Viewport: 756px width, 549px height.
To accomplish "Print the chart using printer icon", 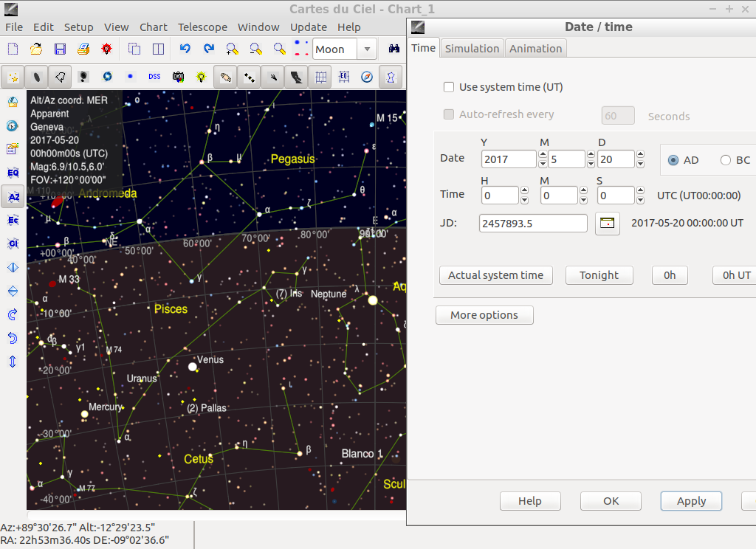I will pos(83,49).
